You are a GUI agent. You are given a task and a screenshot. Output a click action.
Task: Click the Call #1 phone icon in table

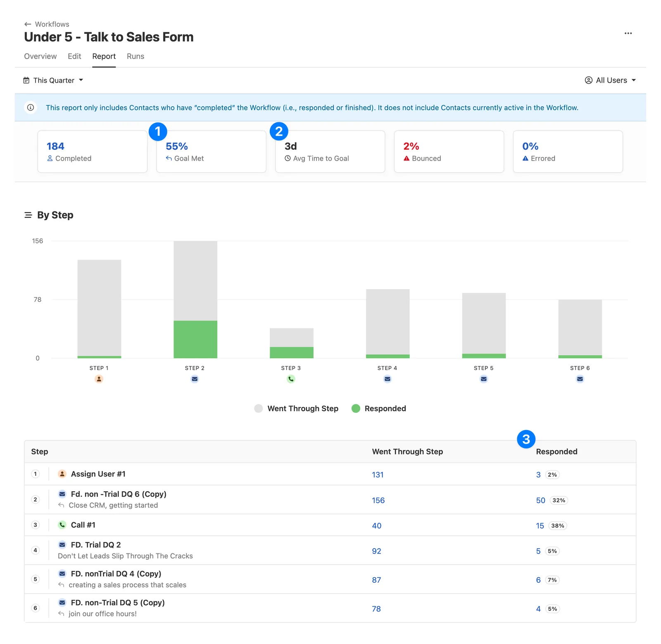tap(62, 525)
